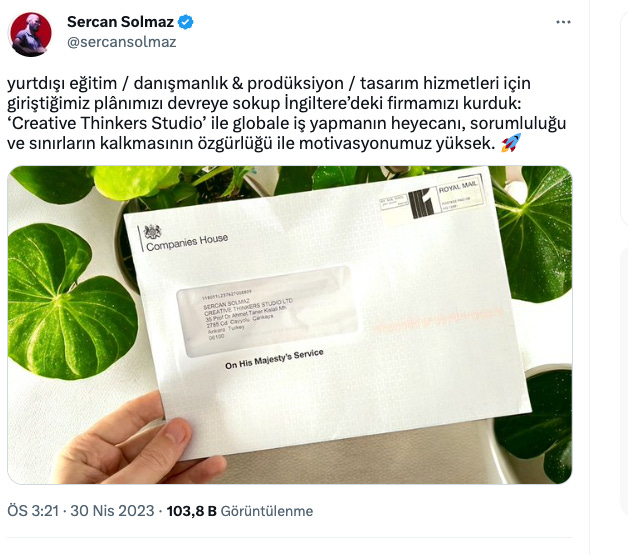Open the envelope photo attachment
Viewport: 628px width, 555px height.
pos(290,325)
